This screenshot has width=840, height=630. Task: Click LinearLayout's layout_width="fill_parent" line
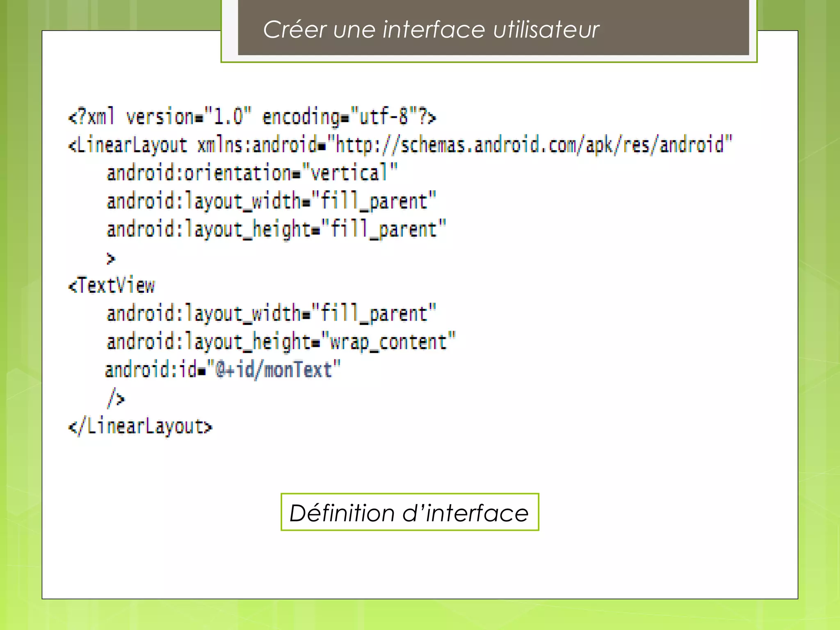272,201
